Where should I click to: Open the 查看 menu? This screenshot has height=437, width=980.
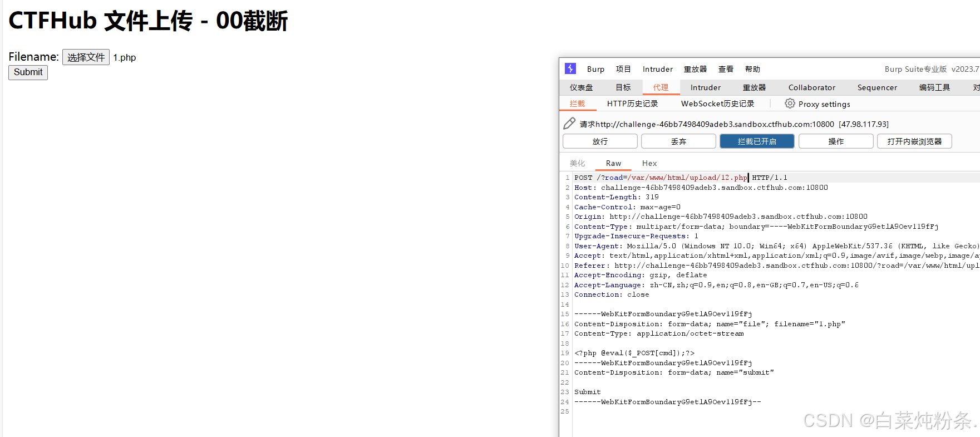click(726, 69)
